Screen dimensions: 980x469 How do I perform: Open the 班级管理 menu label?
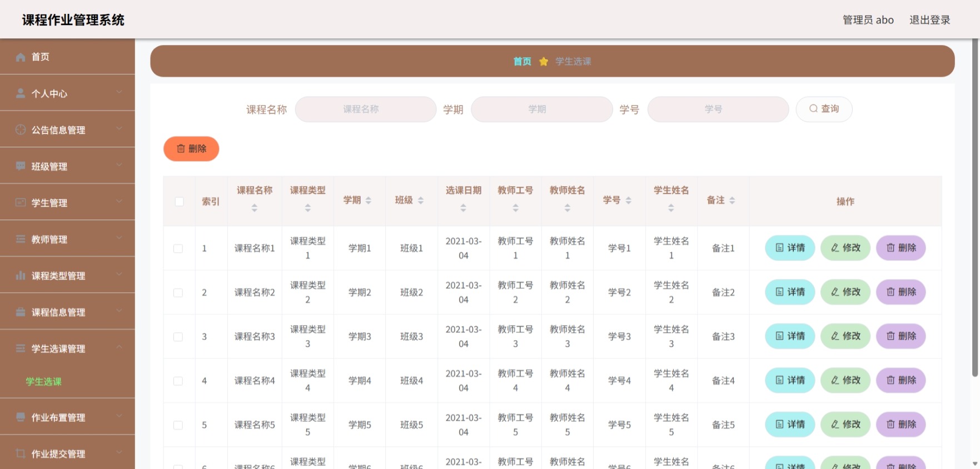tap(49, 167)
